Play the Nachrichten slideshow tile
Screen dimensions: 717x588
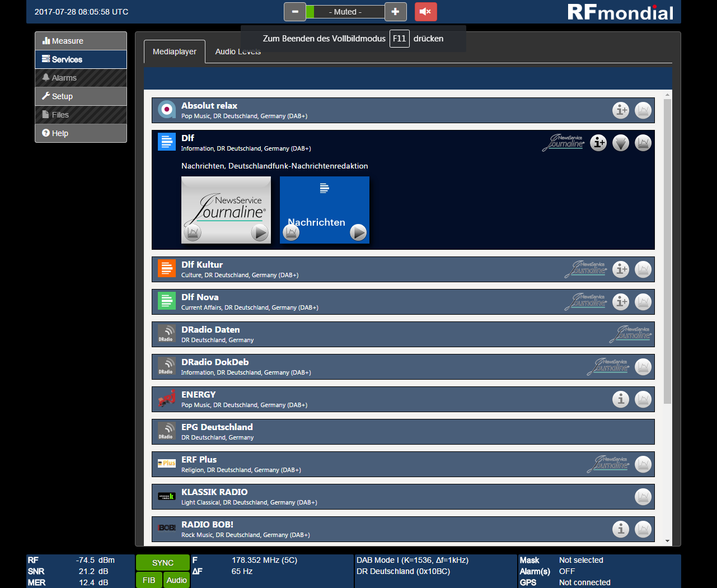click(358, 232)
